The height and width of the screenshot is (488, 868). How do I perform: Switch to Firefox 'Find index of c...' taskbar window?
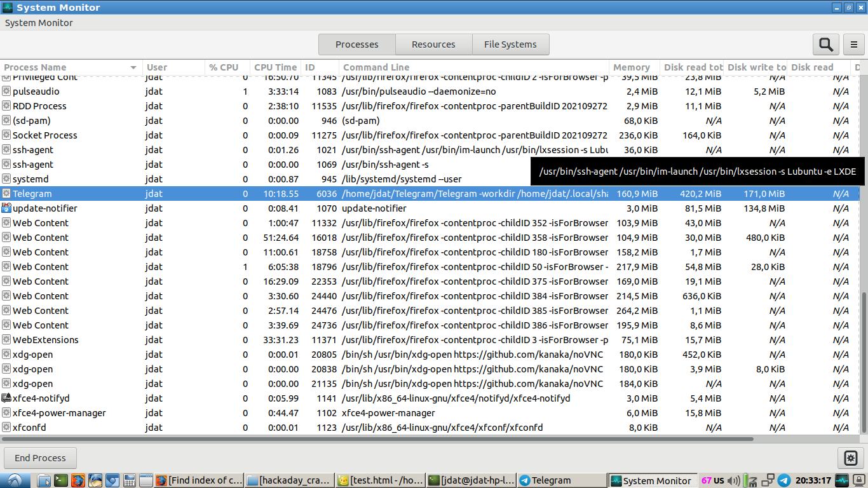[199, 480]
